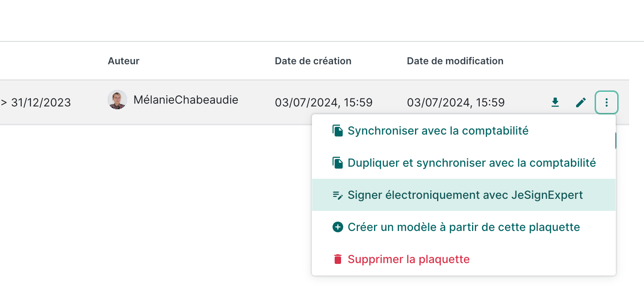This screenshot has width=644, height=286.
Task: Click the 31/12/2023 period cell
Action: tap(41, 102)
